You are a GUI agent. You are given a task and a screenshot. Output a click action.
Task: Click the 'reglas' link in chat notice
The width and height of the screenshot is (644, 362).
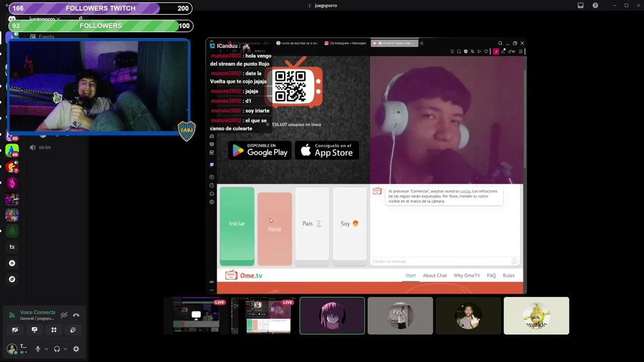[465, 191]
